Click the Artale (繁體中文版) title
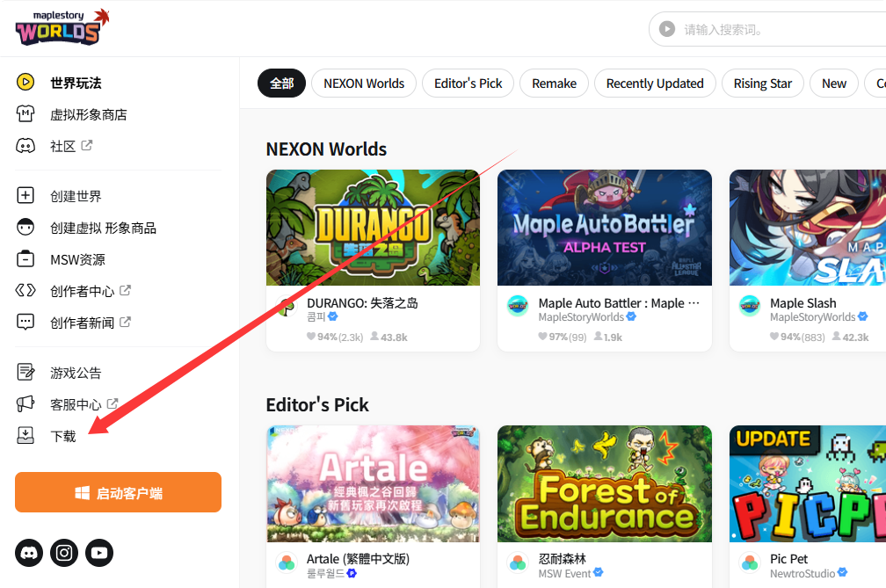Viewport: 886px width, 588px height. click(359, 559)
